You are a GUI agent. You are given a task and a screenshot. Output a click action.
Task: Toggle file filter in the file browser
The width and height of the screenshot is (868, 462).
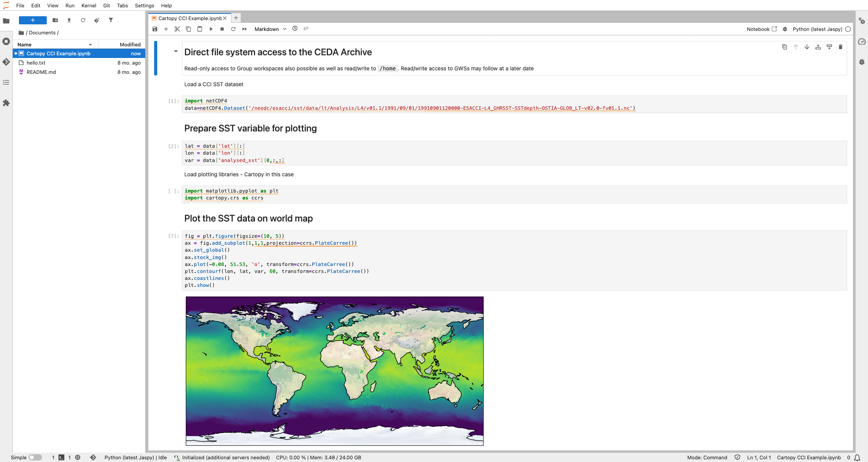(x=111, y=20)
